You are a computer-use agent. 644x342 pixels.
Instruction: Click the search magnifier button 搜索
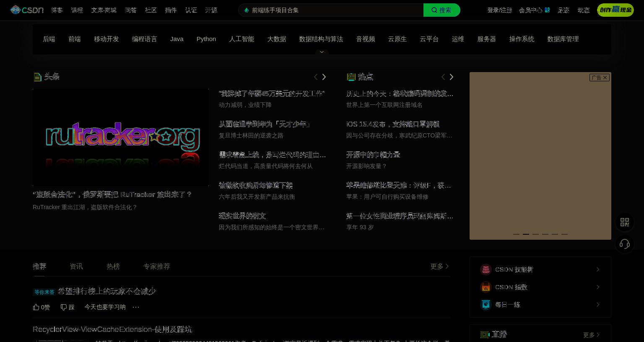tap(441, 10)
